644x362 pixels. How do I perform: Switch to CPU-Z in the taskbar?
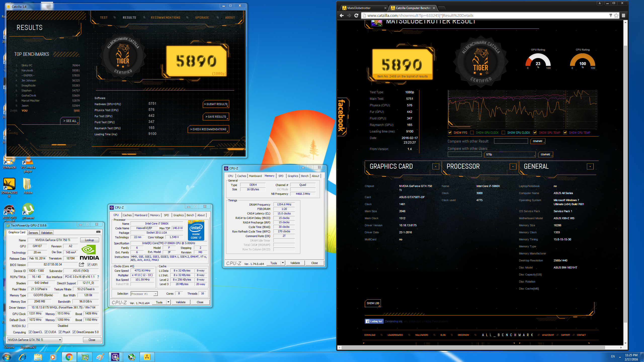(x=115, y=357)
